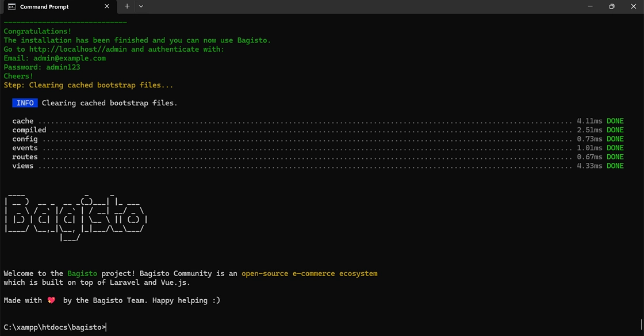644x336 pixels.
Task: Open a new tab with the plus button
Action: coord(127,6)
